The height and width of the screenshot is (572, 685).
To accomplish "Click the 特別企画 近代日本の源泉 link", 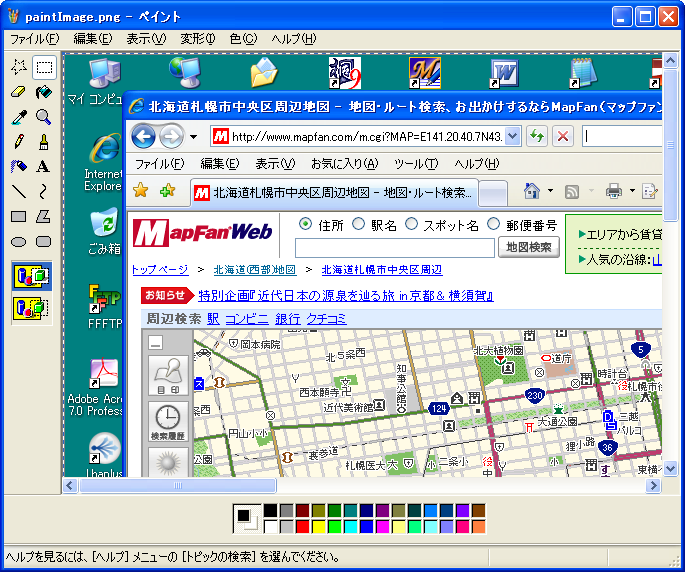I will pyautogui.click(x=346, y=296).
